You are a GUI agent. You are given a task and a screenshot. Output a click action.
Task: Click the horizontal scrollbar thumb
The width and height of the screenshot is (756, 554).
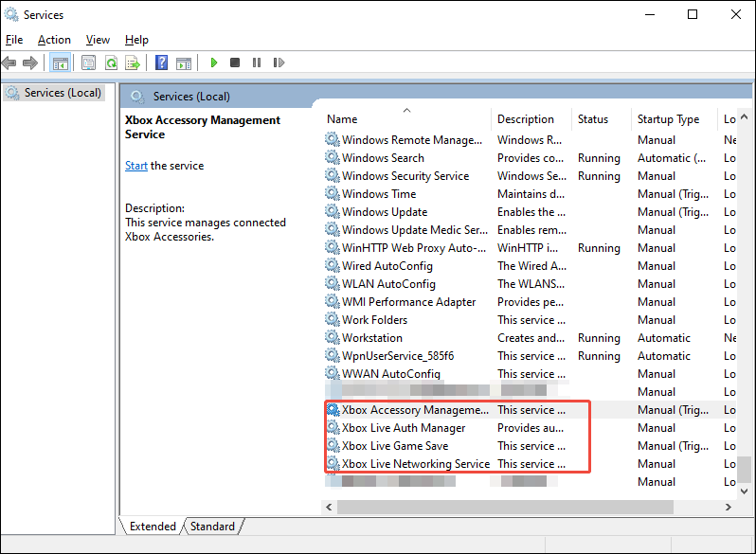(505, 507)
